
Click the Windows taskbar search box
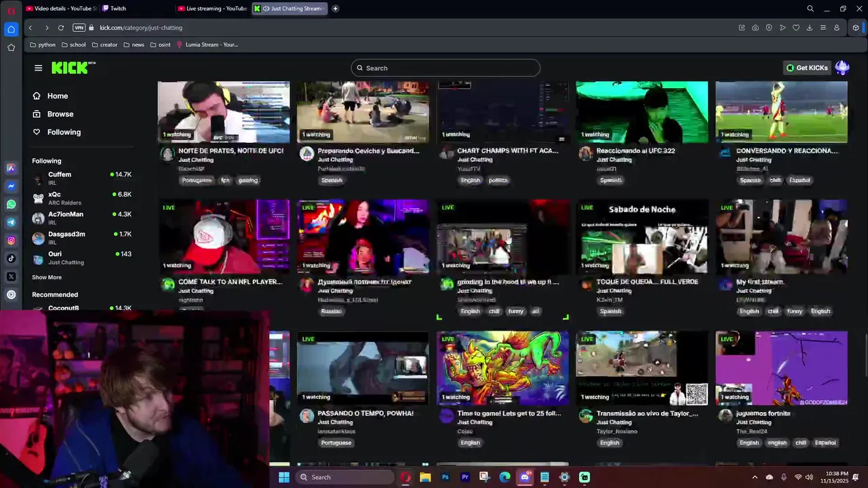tap(344, 477)
